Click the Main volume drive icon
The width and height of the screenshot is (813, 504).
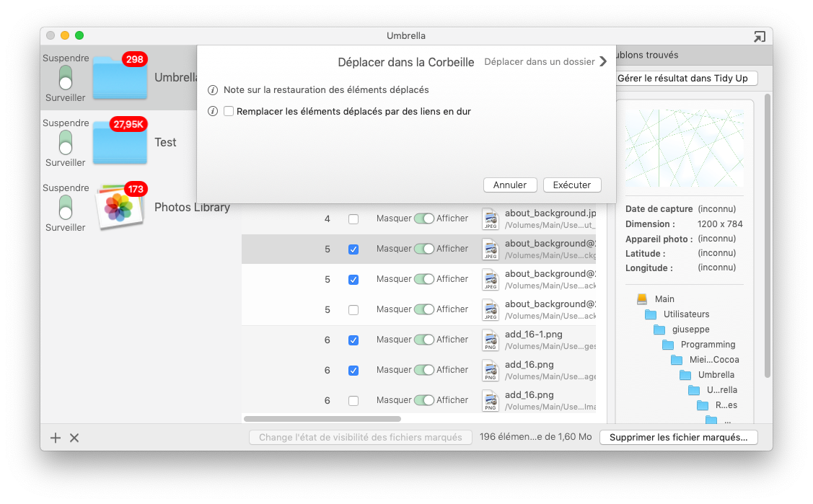tap(642, 299)
